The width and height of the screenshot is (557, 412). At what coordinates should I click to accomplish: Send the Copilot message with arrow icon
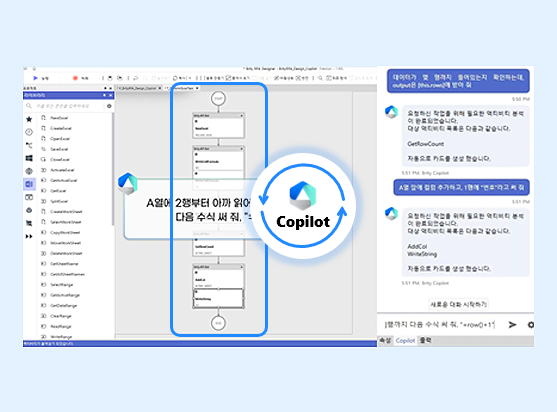(x=512, y=325)
